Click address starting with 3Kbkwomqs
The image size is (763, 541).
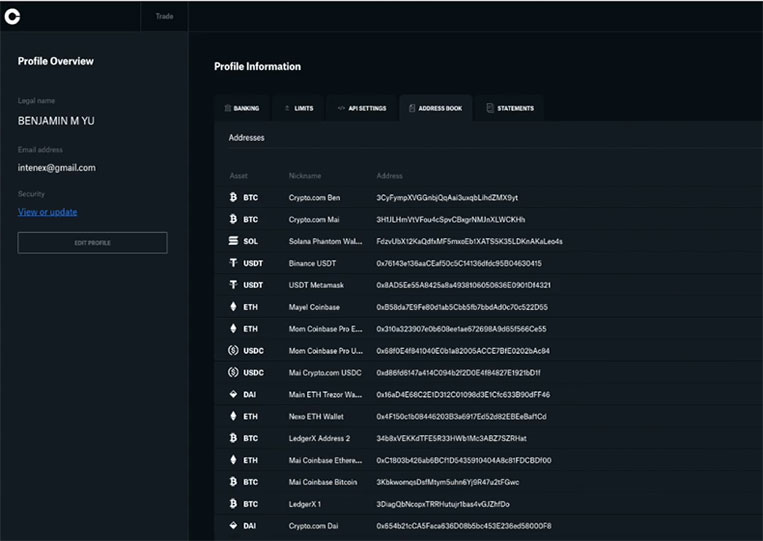point(448,482)
